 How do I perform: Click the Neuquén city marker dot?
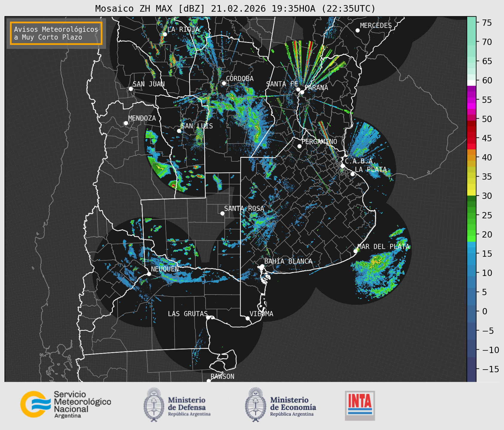pos(149,274)
